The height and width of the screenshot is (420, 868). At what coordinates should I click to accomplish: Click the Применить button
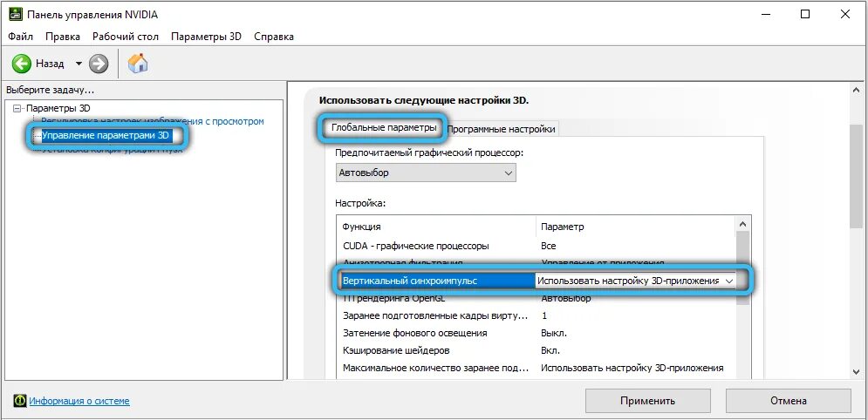tap(647, 401)
